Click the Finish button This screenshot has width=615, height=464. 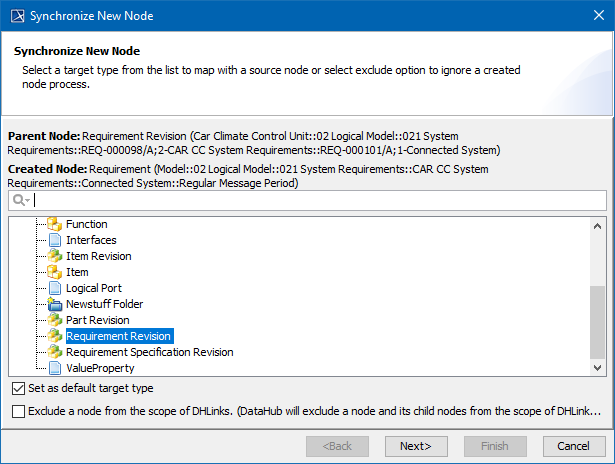(x=495, y=445)
